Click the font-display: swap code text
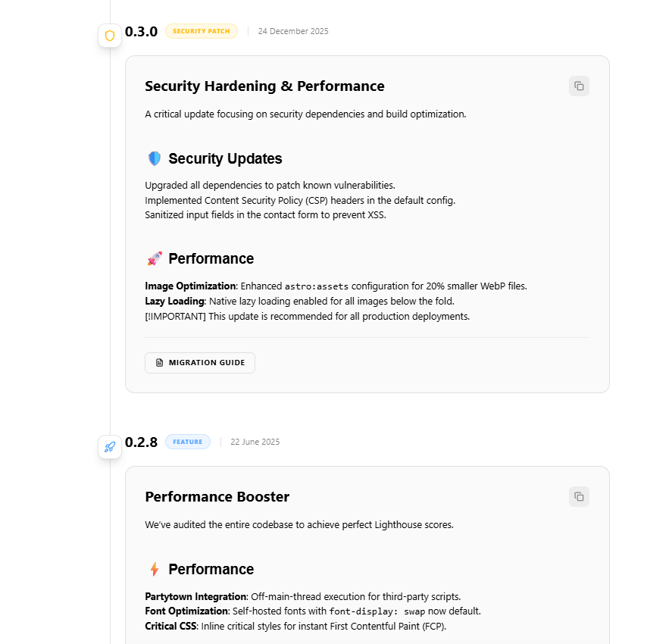The image size is (672, 644). 377,611
